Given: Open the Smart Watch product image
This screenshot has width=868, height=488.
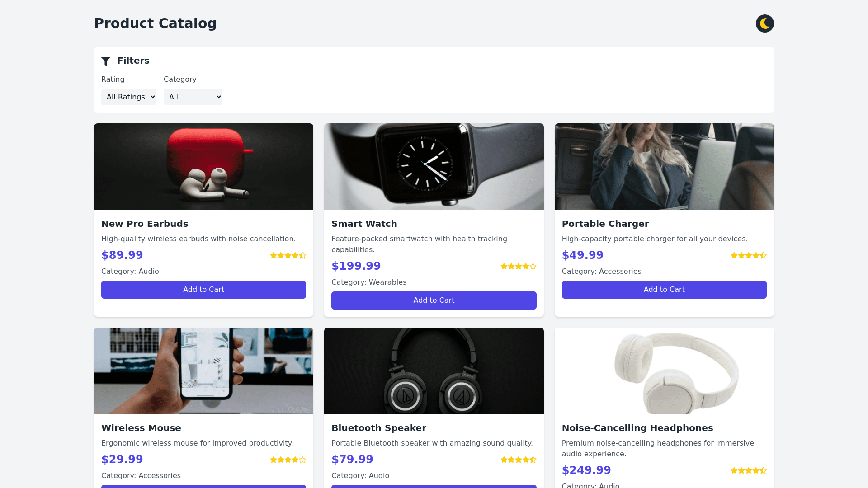Looking at the screenshot, I should [434, 167].
